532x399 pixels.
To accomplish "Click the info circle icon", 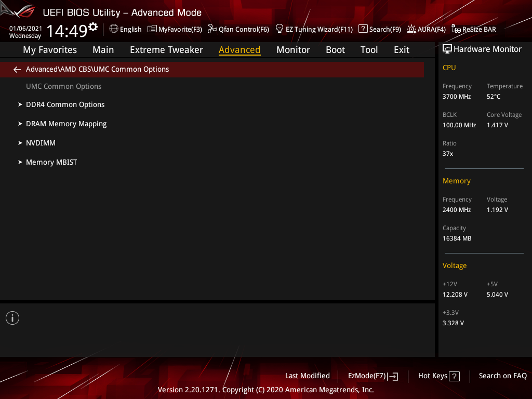I will (x=12, y=318).
